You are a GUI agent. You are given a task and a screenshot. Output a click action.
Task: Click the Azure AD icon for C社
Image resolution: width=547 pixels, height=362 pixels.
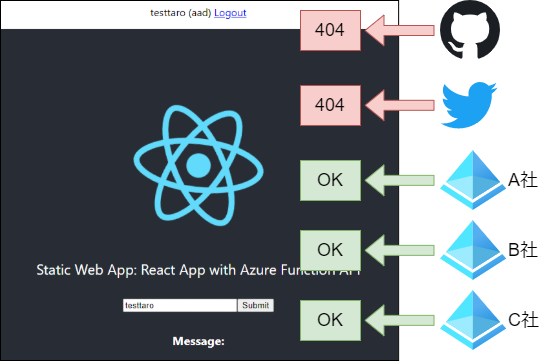(473, 320)
